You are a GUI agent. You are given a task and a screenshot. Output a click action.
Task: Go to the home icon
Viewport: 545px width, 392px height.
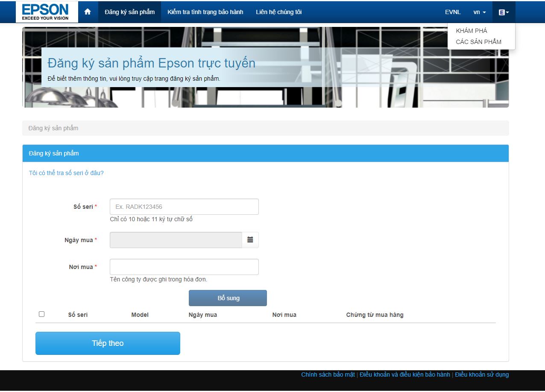point(88,12)
